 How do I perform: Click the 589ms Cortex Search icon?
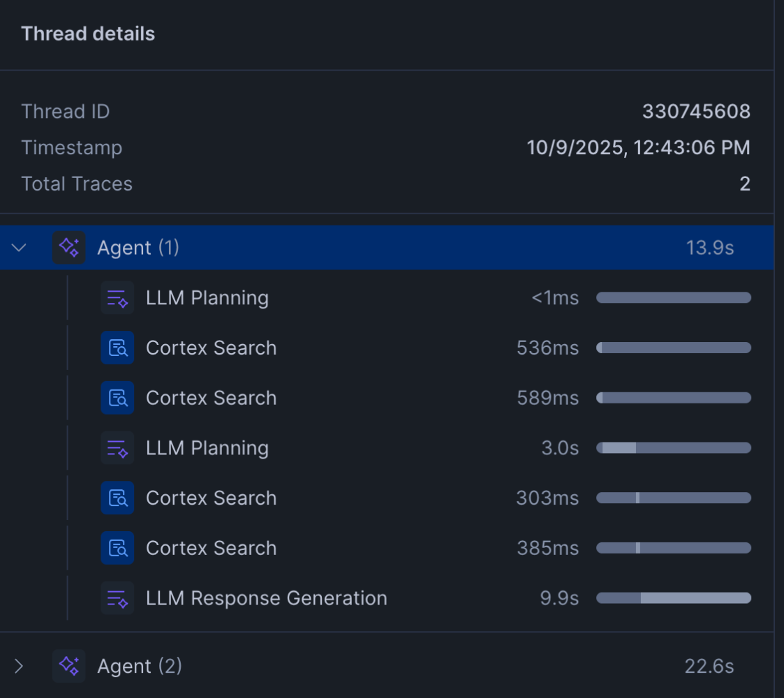tap(117, 398)
